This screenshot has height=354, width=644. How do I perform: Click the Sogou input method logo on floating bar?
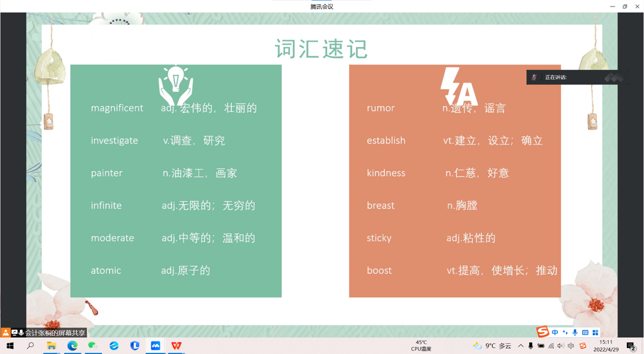(x=543, y=332)
